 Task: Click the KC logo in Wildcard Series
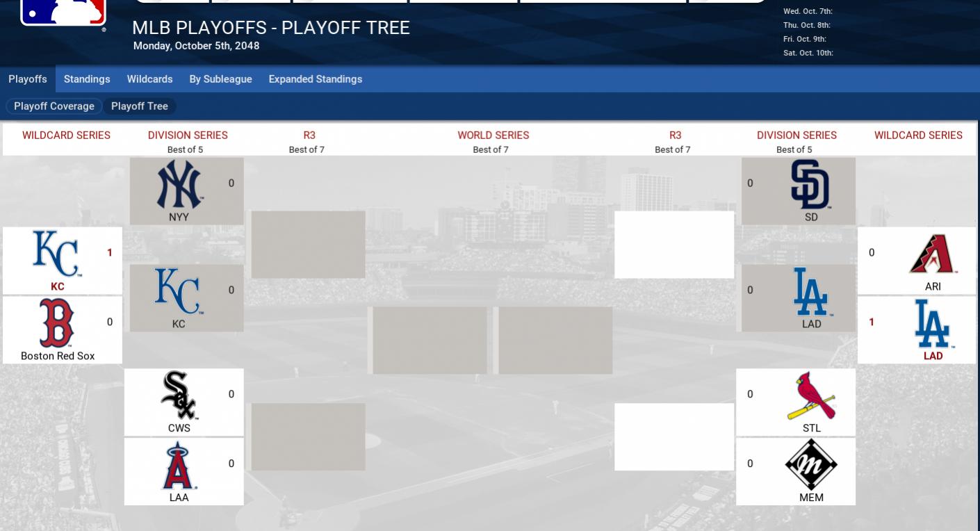56,254
